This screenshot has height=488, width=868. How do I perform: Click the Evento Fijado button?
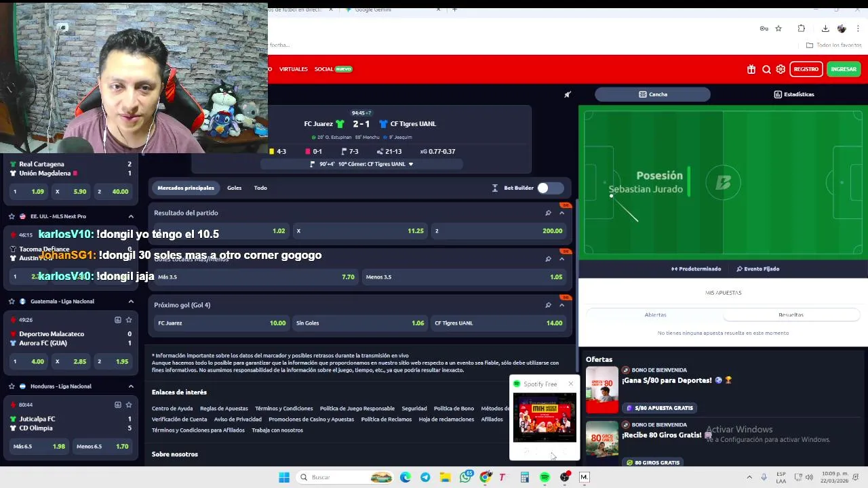[757, 269]
